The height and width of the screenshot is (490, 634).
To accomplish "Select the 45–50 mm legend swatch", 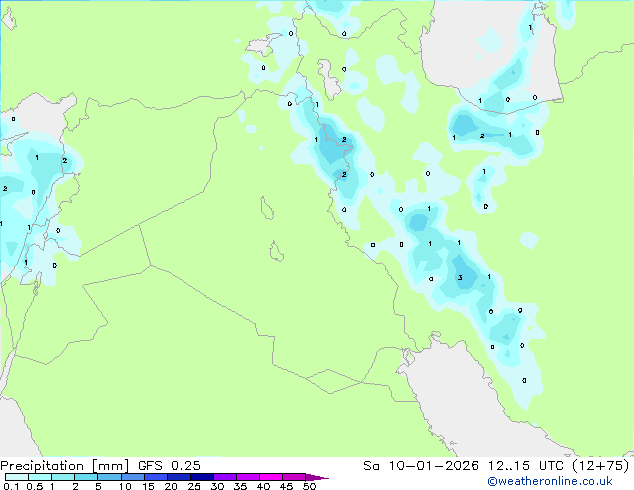I will (294, 477).
